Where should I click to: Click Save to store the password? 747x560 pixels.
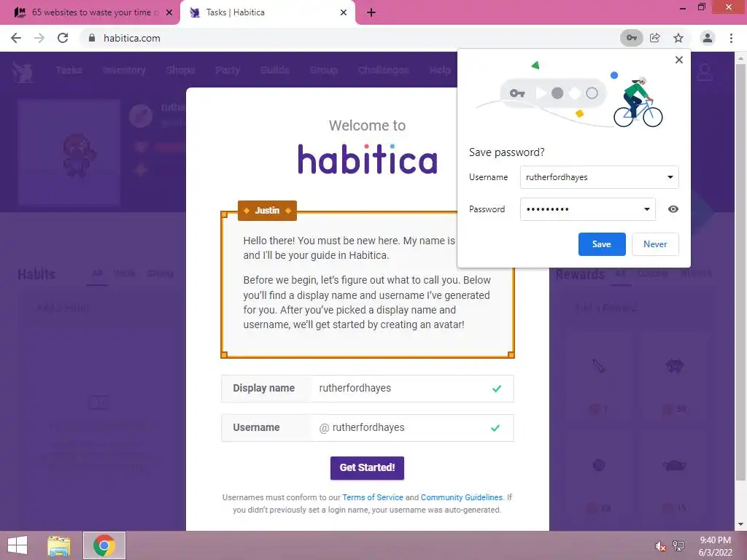coord(602,244)
